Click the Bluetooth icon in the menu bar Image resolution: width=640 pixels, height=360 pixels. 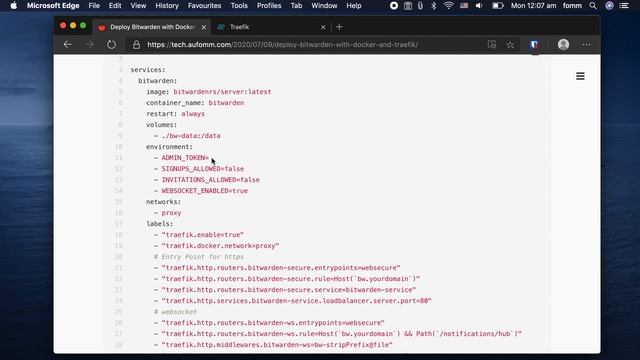(x=434, y=6)
